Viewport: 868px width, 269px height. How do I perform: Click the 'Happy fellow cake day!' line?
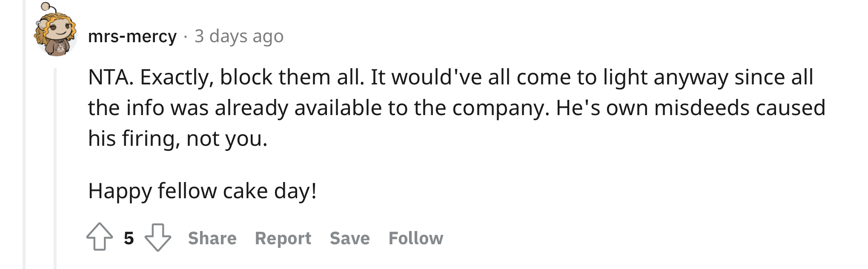point(203,191)
